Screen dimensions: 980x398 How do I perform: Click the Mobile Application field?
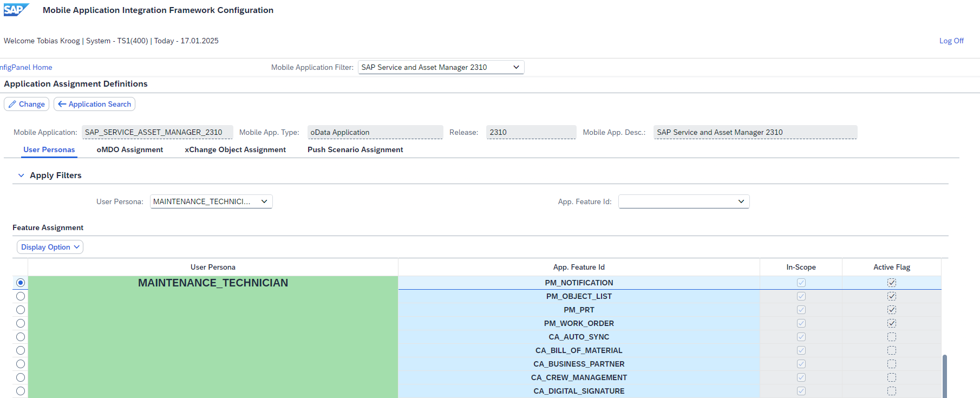pyautogui.click(x=157, y=132)
